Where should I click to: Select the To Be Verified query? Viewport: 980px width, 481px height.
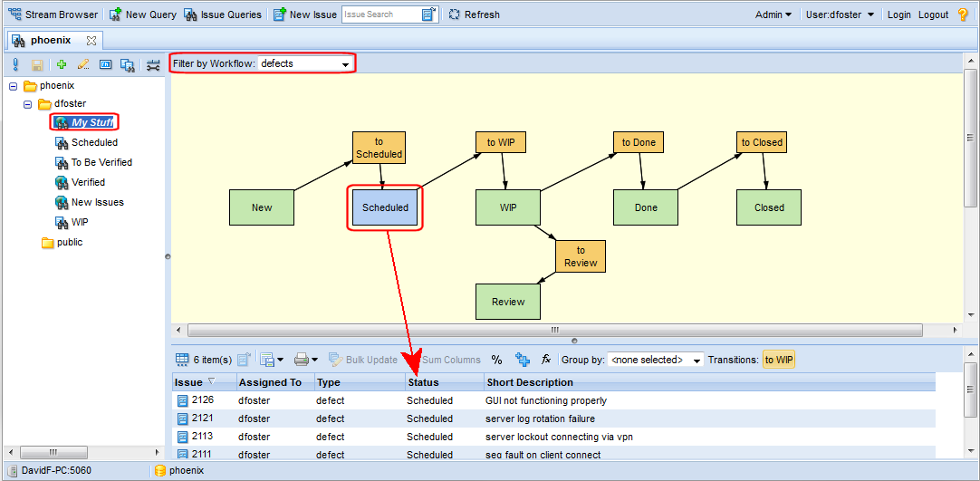pyautogui.click(x=101, y=162)
